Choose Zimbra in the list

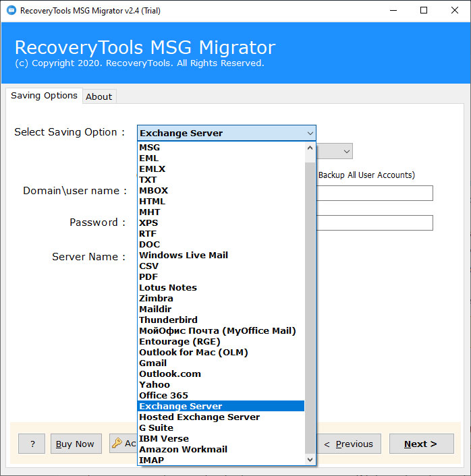[x=221, y=299]
